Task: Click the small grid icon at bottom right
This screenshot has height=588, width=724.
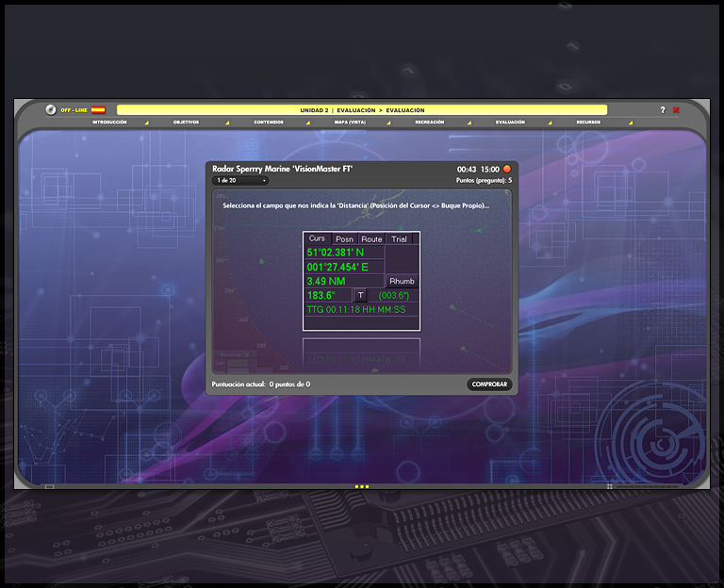Action: click(x=610, y=486)
